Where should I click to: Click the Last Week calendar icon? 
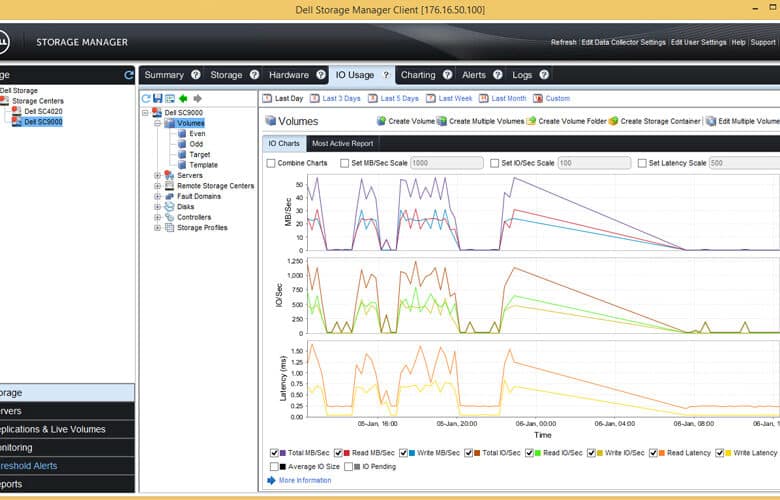(x=431, y=98)
